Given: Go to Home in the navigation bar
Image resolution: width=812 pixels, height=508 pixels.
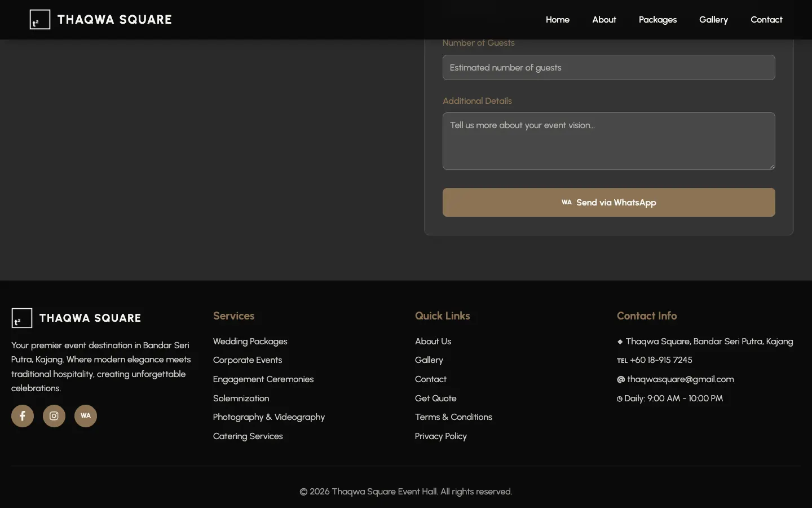Looking at the screenshot, I should coord(558,20).
